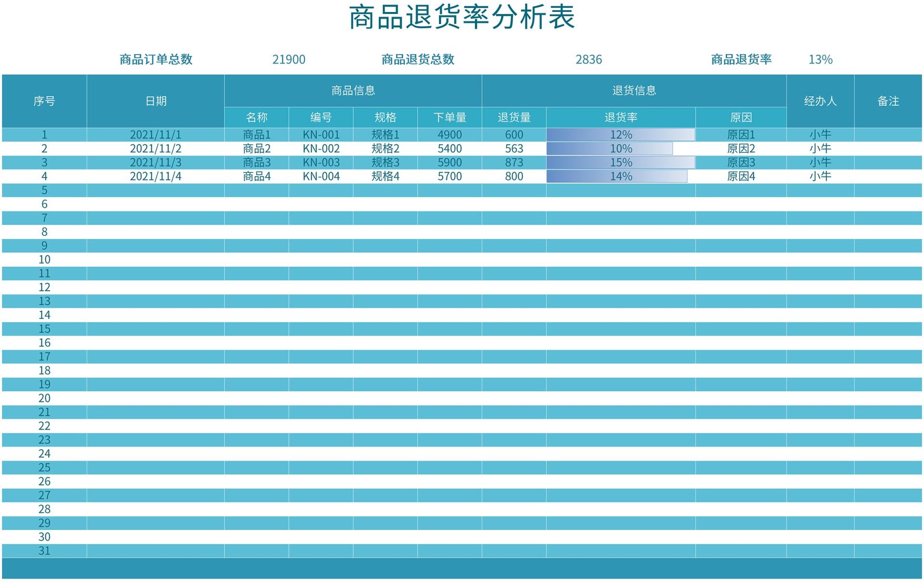Click the 商品退货总数 label
Viewport: 924px width, 582px height.
click(x=418, y=59)
